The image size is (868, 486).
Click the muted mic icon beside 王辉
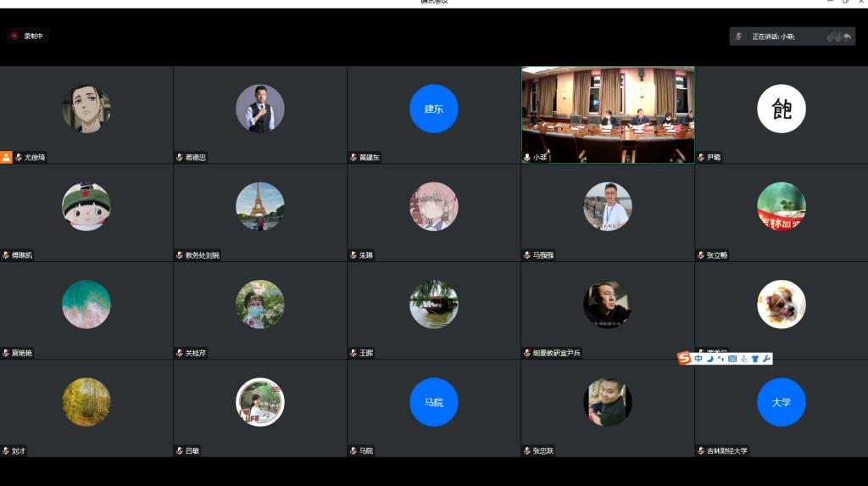[x=353, y=353]
